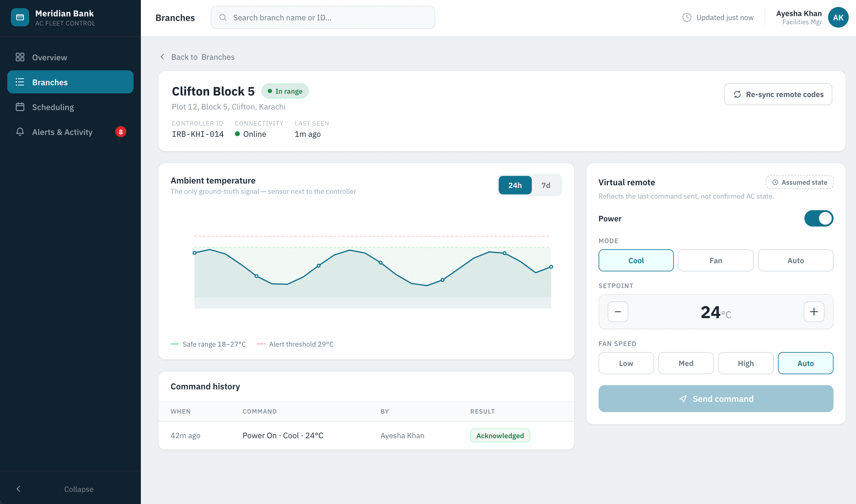Image resolution: width=856 pixels, height=504 pixels.
Task: Switch chart to the 7d tab
Action: [x=545, y=185]
